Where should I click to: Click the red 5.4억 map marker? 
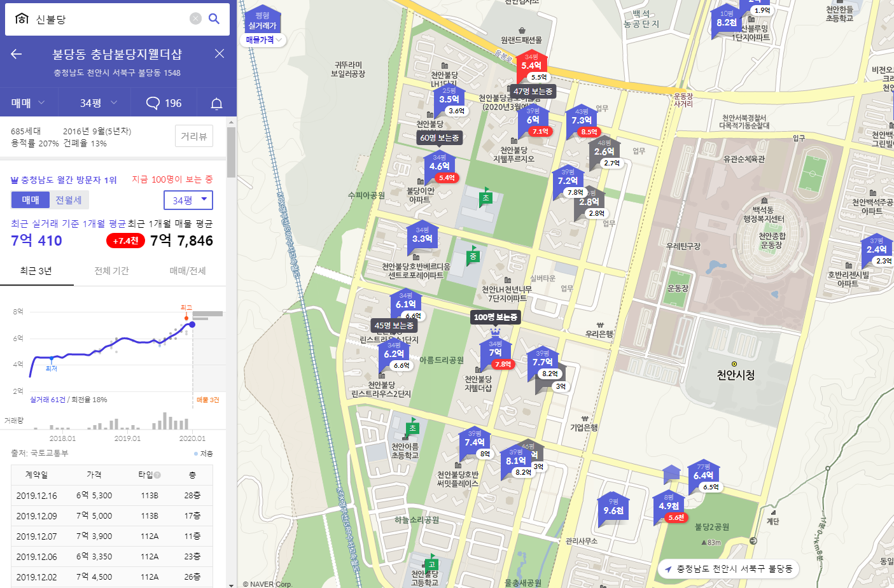coord(531,66)
